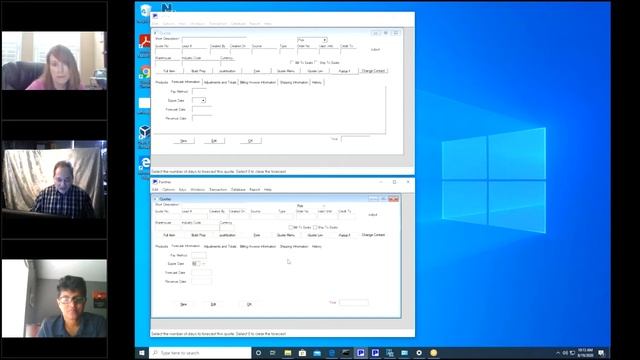Click the Type here to search box
The image size is (640, 360).
200,353
